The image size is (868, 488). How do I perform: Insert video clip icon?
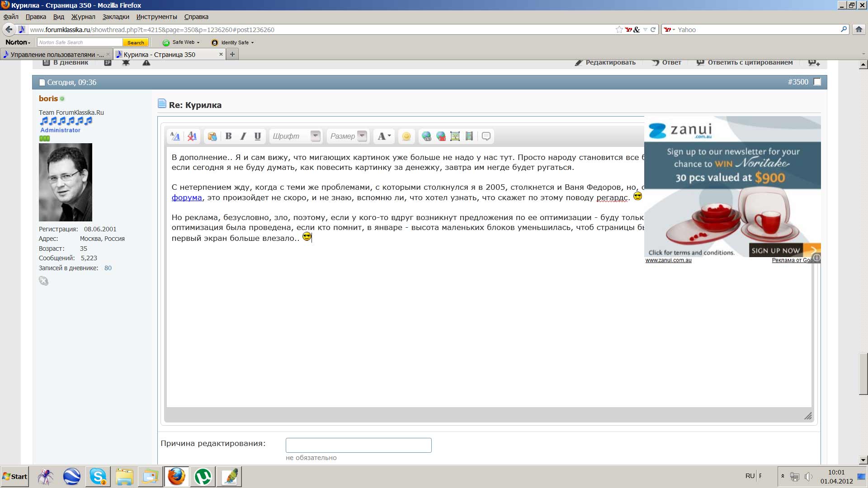(469, 136)
